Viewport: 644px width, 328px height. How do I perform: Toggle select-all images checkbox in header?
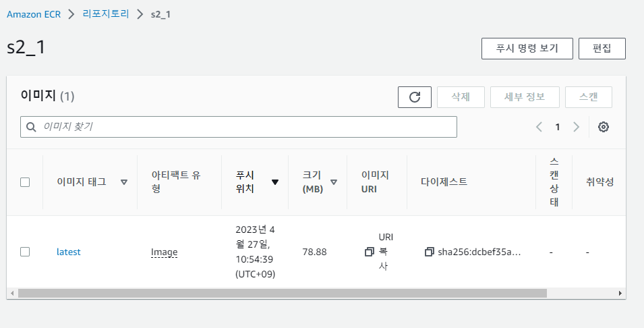coord(25,182)
